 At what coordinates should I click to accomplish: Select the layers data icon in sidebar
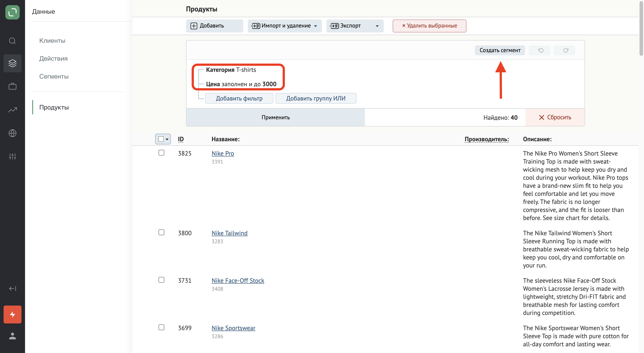click(x=13, y=63)
